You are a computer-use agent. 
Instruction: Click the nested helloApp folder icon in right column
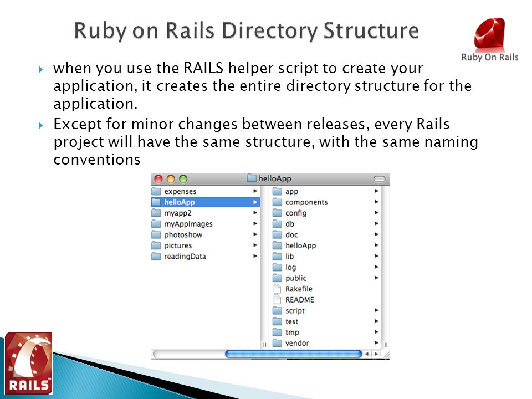coord(277,245)
